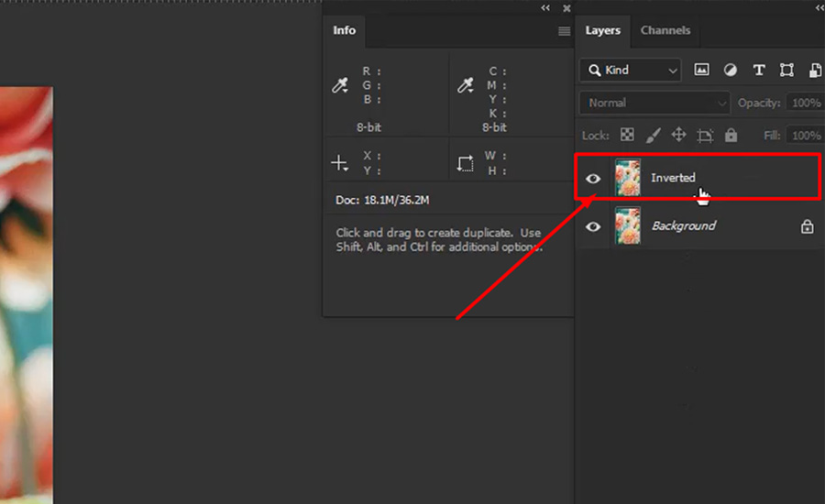The height and width of the screenshot is (504, 825).
Task: Click the layer Opacity value field
Action: coord(805,103)
